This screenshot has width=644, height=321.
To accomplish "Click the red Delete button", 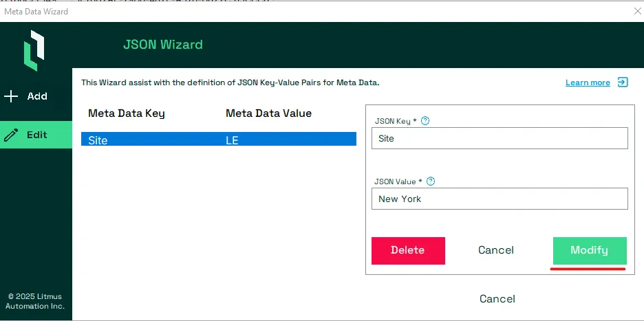I will pyautogui.click(x=408, y=250).
